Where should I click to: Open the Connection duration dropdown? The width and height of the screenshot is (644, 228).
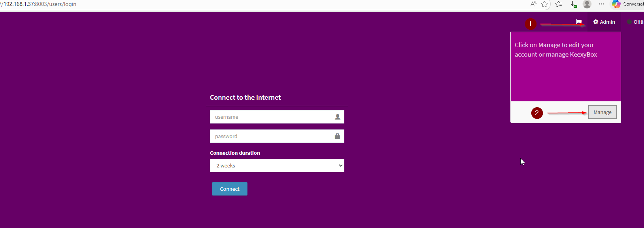277,165
